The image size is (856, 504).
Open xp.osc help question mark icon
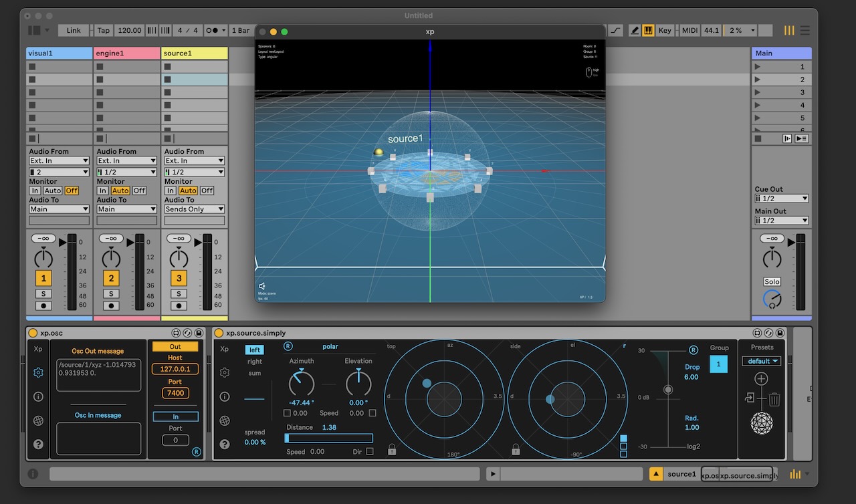click(x=38, y=444)
